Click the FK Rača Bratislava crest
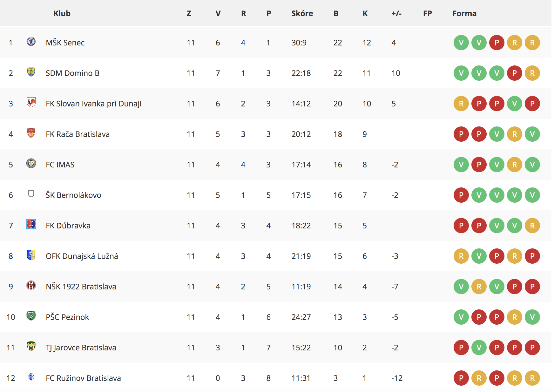The height and width of the screenshot is (392, 554). coord(31,133)
